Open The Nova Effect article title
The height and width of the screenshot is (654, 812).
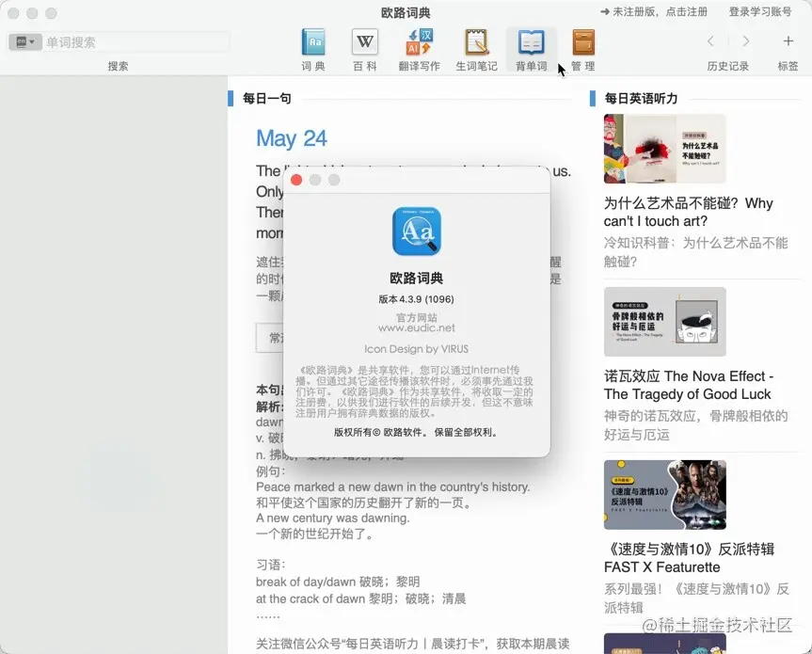[689, 385]
